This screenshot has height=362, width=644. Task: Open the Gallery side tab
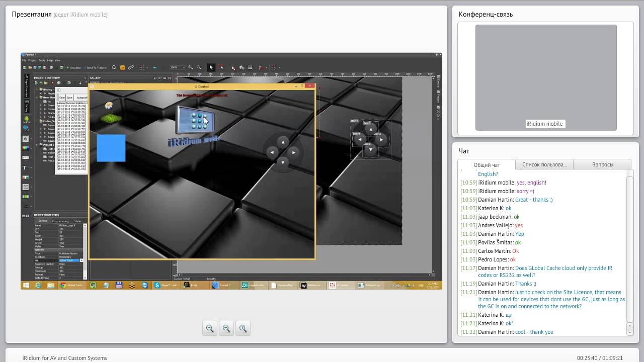pyautogui.click(x=26, y=106)
